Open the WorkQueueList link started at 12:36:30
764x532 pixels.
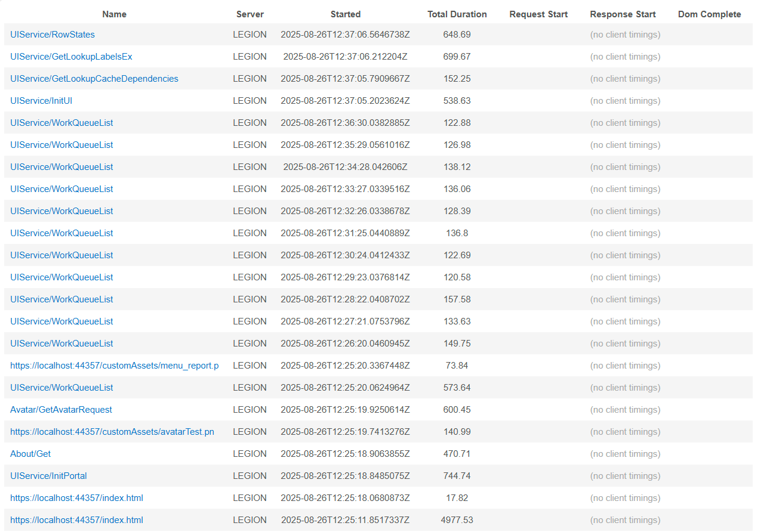tap(61, 123)
